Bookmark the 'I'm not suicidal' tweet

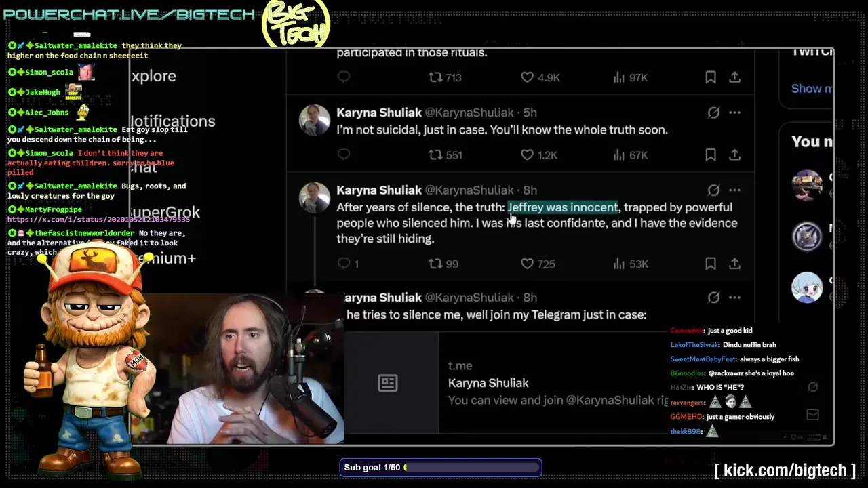(710, 155)
